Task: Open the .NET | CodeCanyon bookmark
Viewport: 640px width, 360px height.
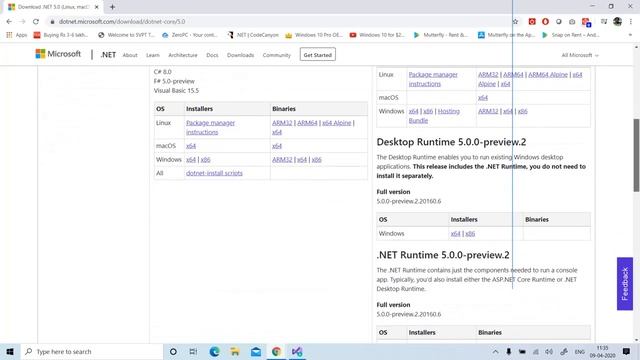Action: [x=253, y=35]
